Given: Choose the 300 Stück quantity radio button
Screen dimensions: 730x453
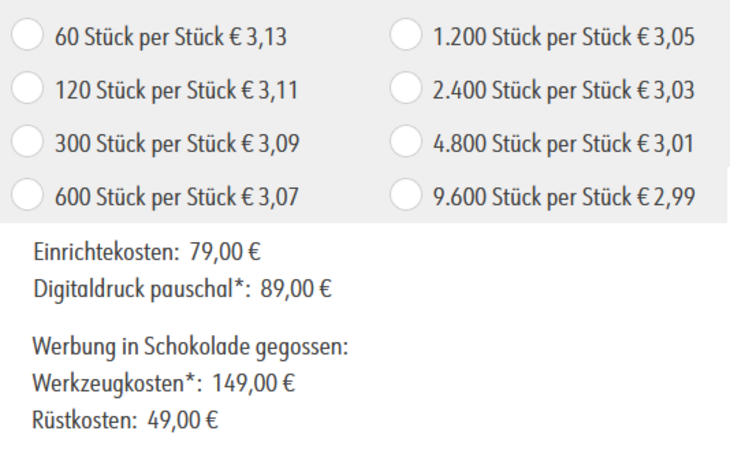Looking at the screenshot, I should coord(27,141).
